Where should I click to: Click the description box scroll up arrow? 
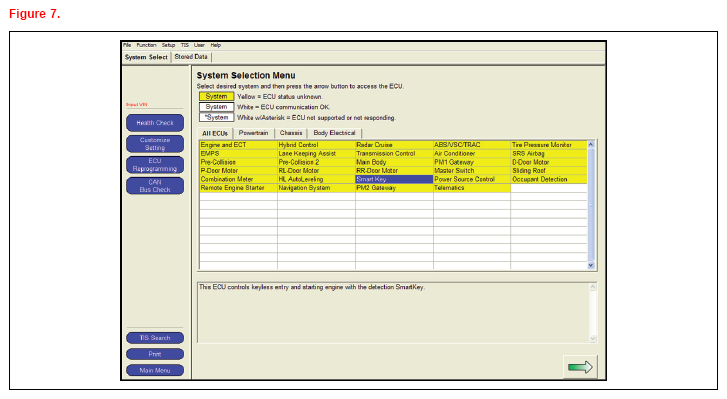tap(593, 287)
